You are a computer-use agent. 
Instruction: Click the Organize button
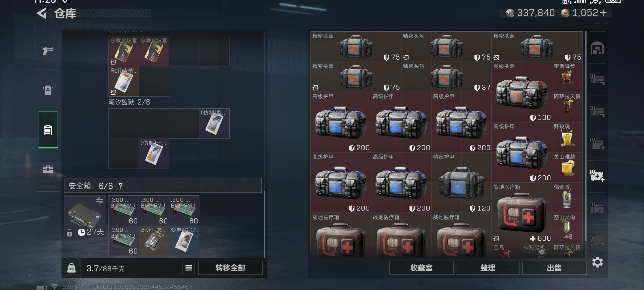488,268
